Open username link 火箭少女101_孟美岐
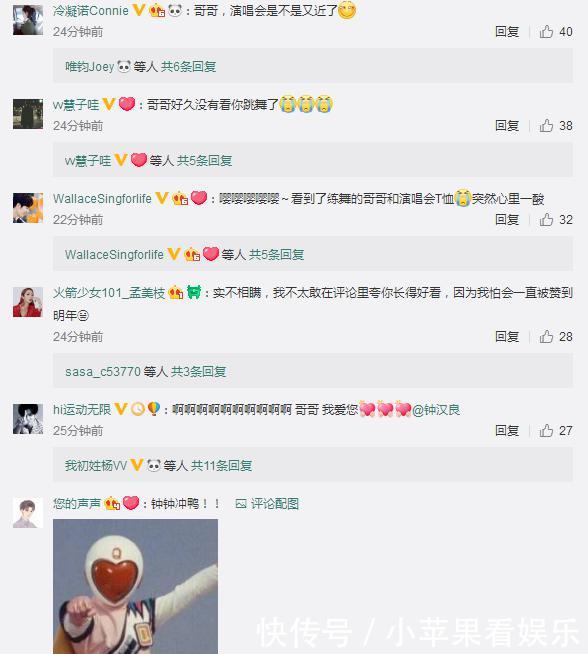The width and height of the screenshot is (588, 654). click(x=109, y=293)
